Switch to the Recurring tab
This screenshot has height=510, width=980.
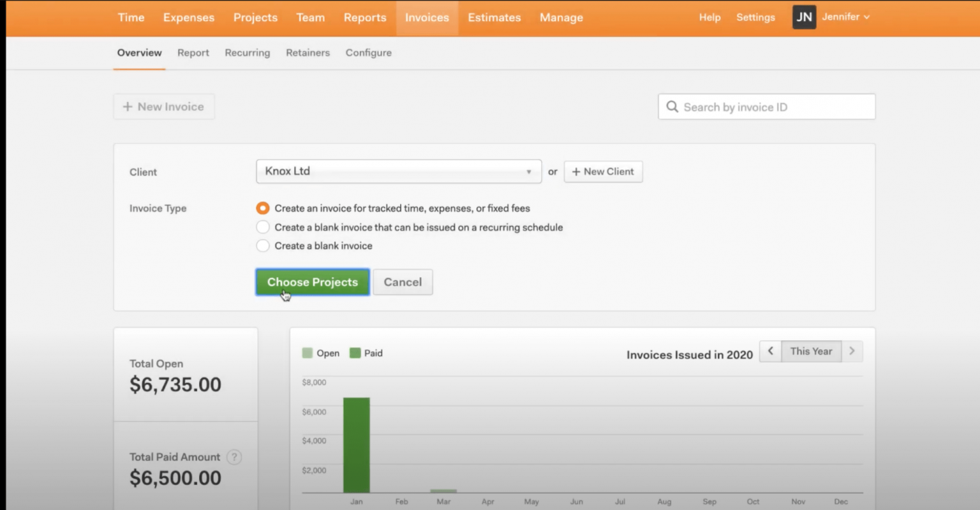(247, 53)
